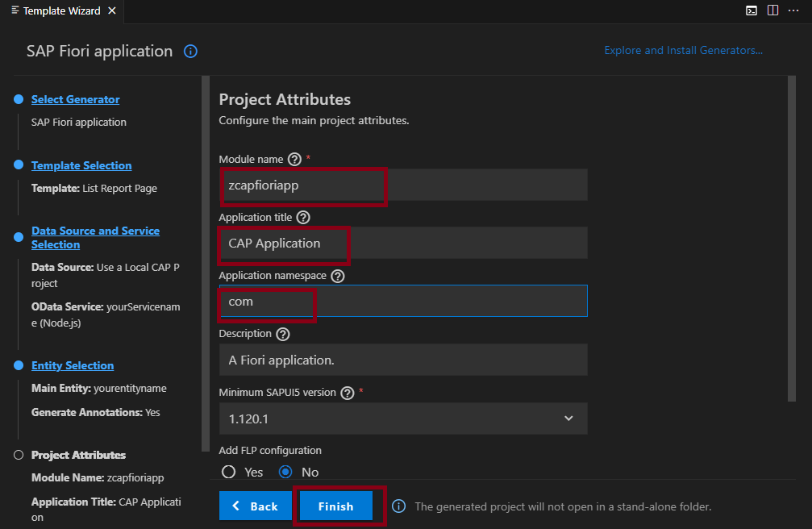The height and width of the screenshot is (529, 812).
Task: Click the Description input field
Action: tap(403, 360)
